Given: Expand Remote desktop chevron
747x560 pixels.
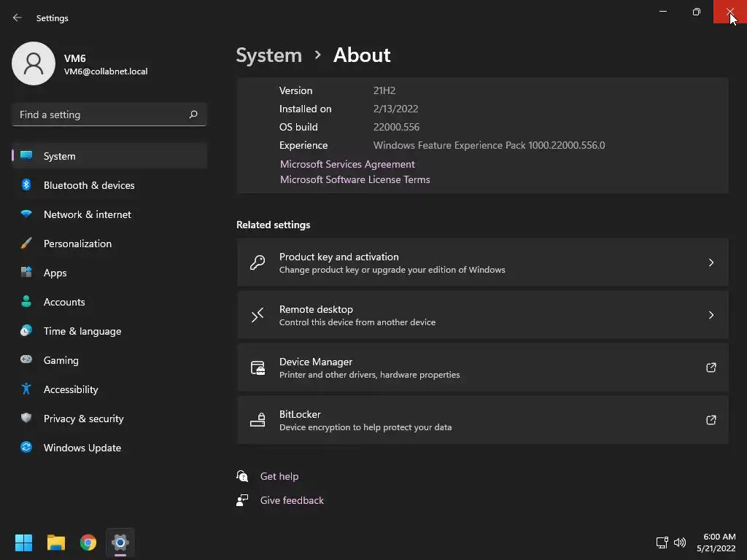Looking at the screenshot, I should 711,315.
